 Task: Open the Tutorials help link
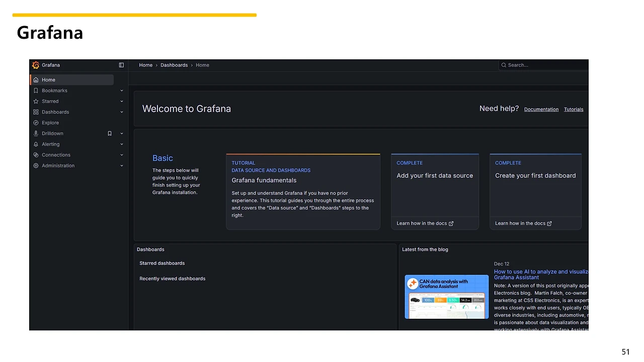(574, 109)
